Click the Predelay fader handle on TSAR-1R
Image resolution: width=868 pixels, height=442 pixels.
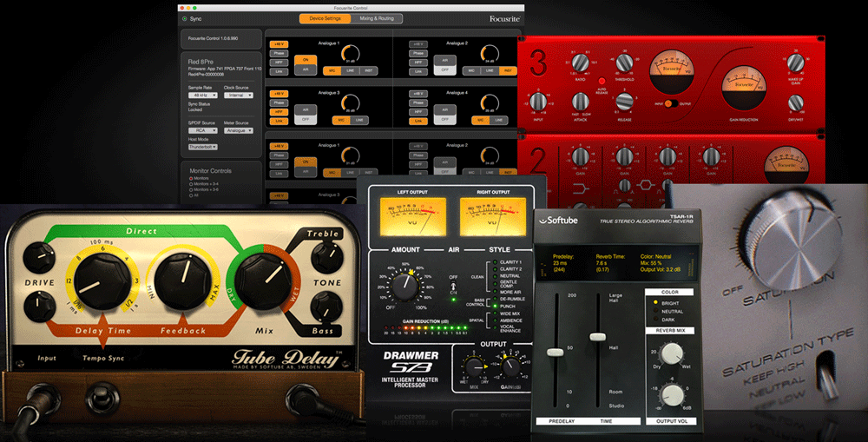point(556,353)
